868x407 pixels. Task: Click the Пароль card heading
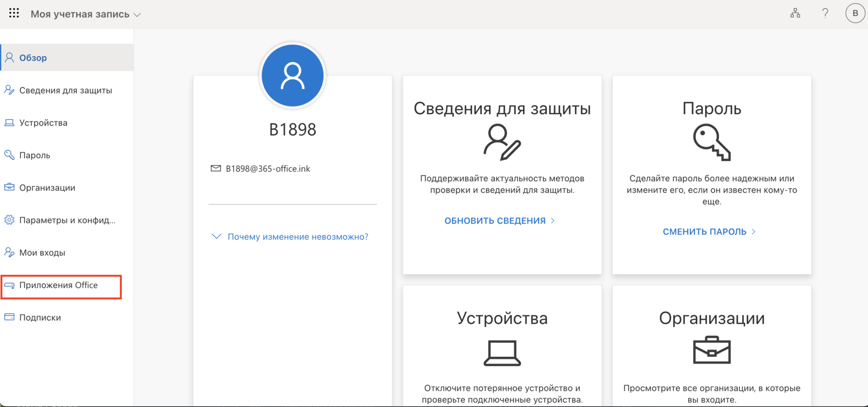[711, 108]
